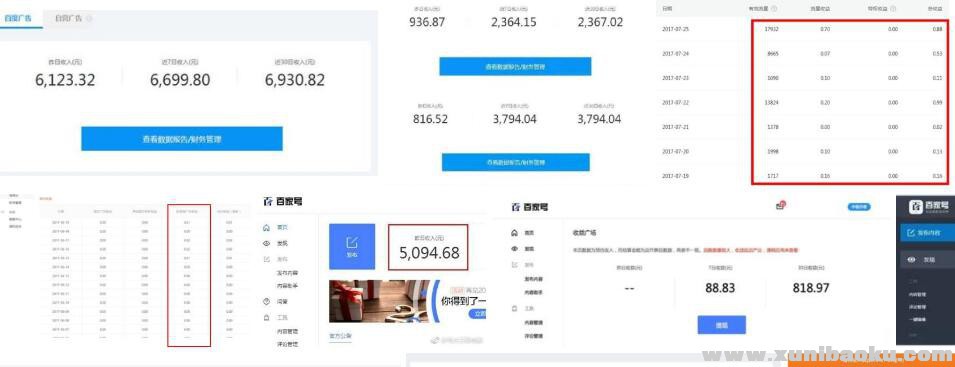Click the blue pill button at top right
The width and height of the screenshot is (955, 367).
[x=859, y=207]
